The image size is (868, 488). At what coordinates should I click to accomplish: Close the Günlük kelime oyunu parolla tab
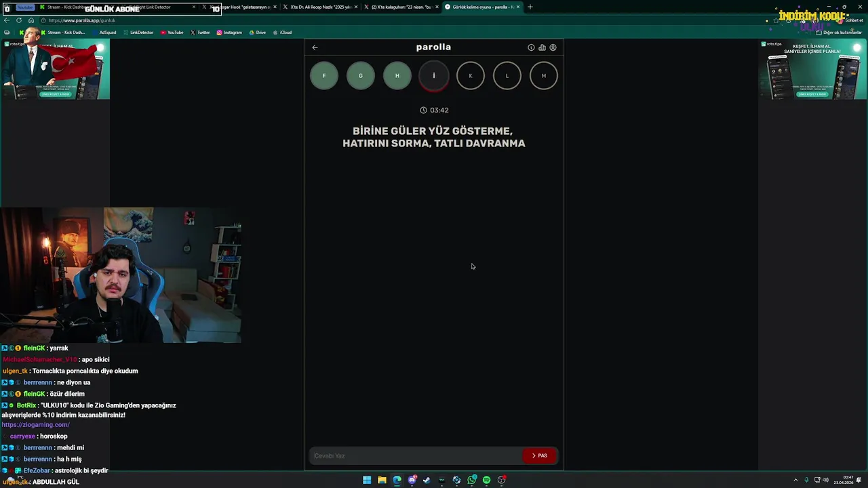[518, 7]
